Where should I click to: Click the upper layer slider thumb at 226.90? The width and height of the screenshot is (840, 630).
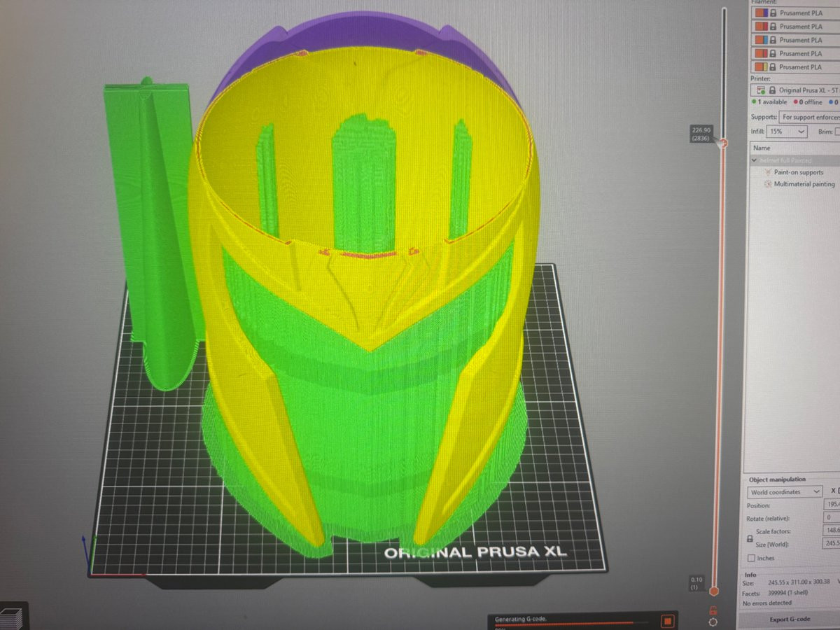(x=724, y=143)
